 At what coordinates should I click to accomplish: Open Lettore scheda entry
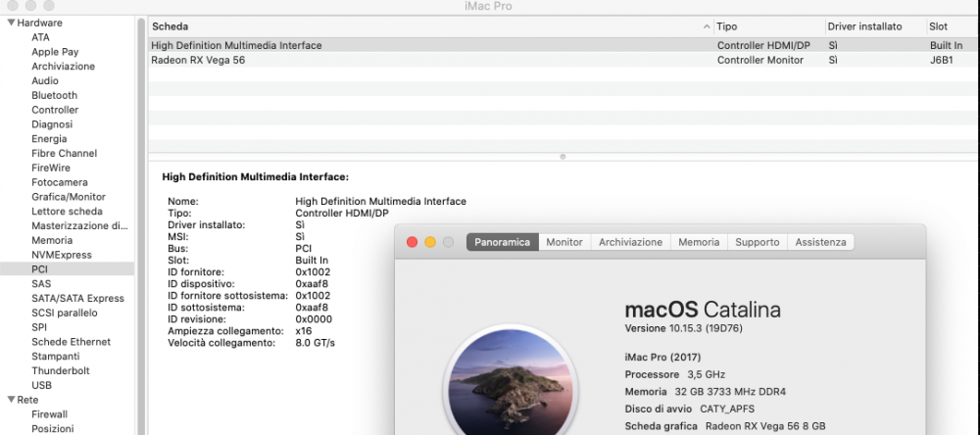click(x=67, y=212)
